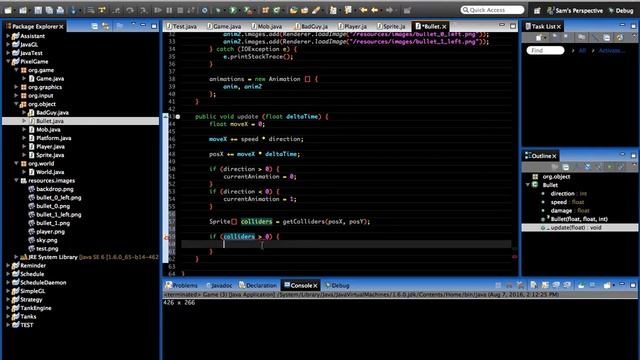Select bullet_0_left.png in Package Explorer

tap(58, 198)
